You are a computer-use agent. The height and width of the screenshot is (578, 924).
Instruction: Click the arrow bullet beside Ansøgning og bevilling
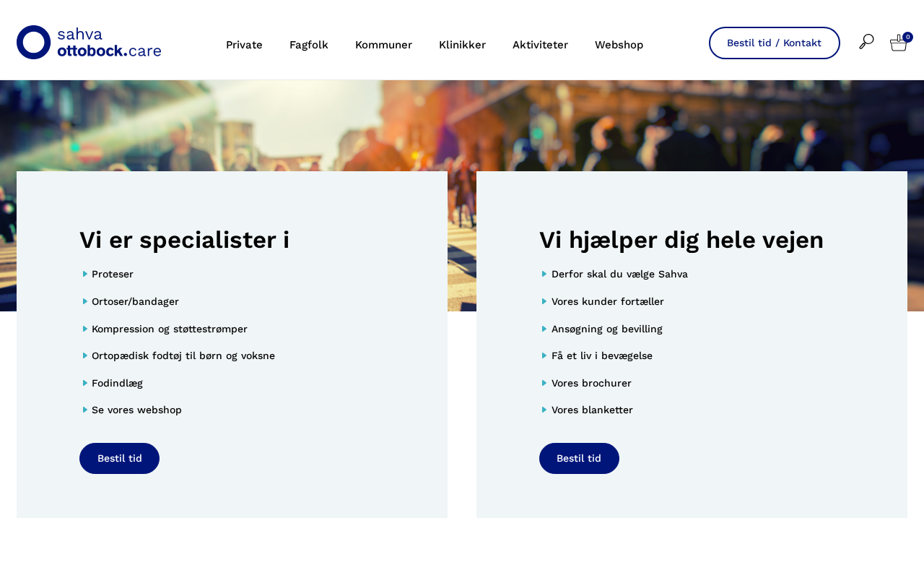coord(545,329)
